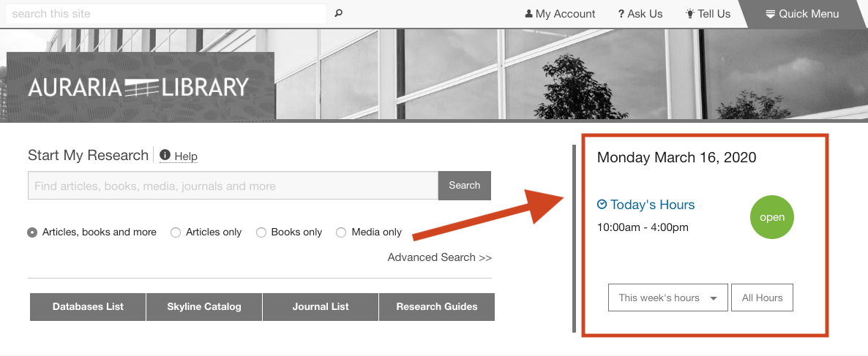Click the Today's Hours link
This screenshot has width=868, height=356.
pos(653,205)
